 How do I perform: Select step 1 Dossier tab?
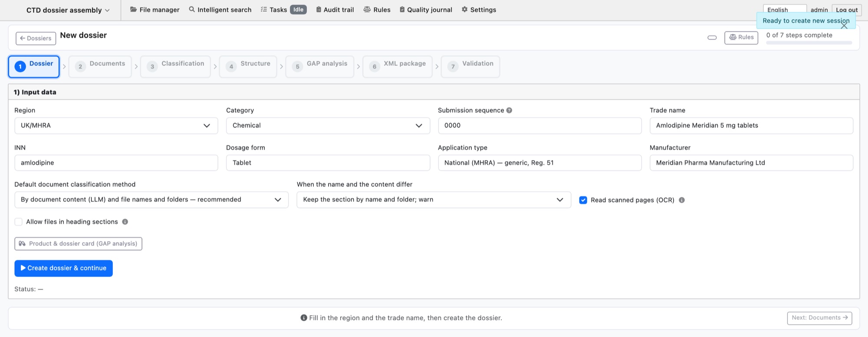tap(34, 66)
